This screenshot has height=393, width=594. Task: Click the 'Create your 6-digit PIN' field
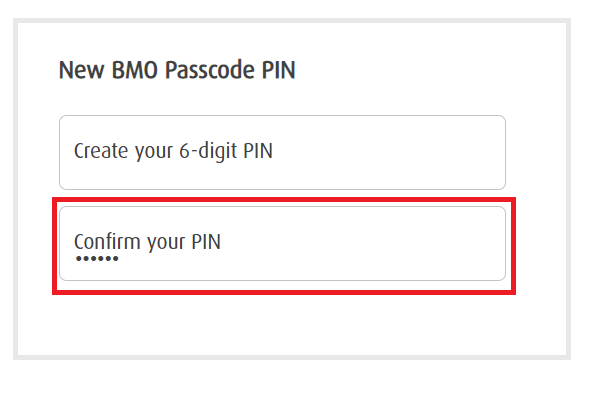[282, 152]
